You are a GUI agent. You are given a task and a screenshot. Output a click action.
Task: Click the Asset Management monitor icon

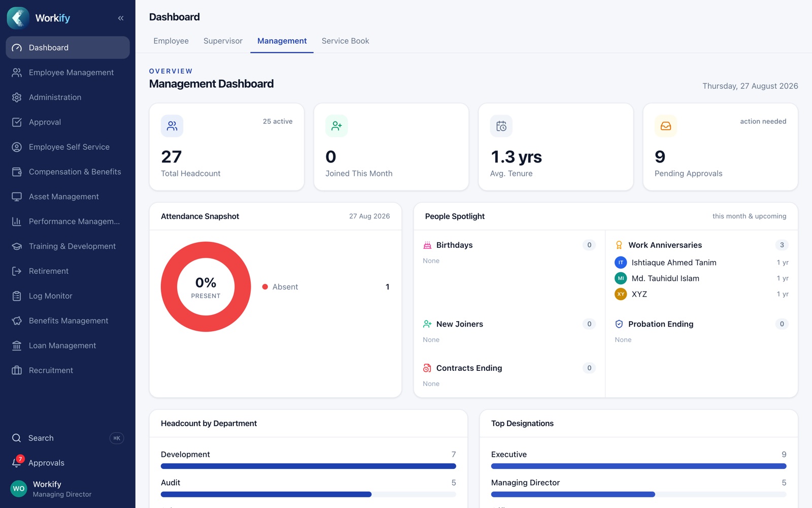pos(17,197)
